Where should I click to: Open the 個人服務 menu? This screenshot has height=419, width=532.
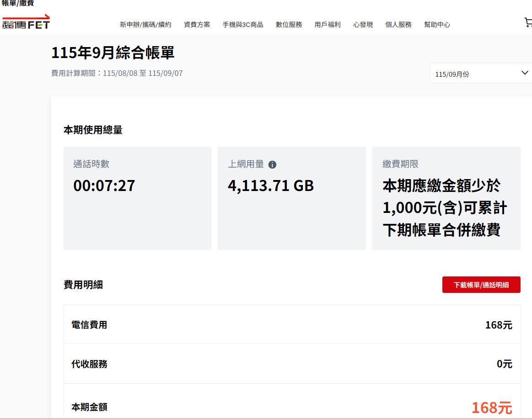pyautogui.click(x=398, y=25)
